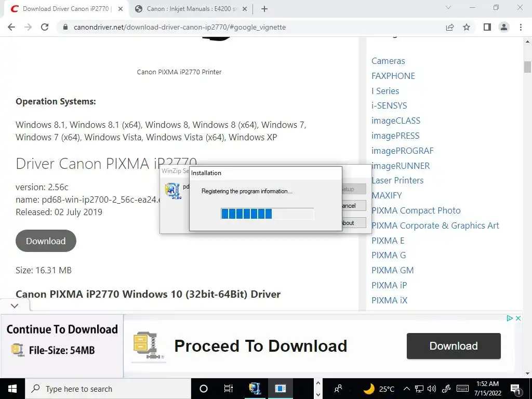The width and height of the screenshot is (532, 399).
Task: Close the ad with the X icon
Action: tap(518, 318)
